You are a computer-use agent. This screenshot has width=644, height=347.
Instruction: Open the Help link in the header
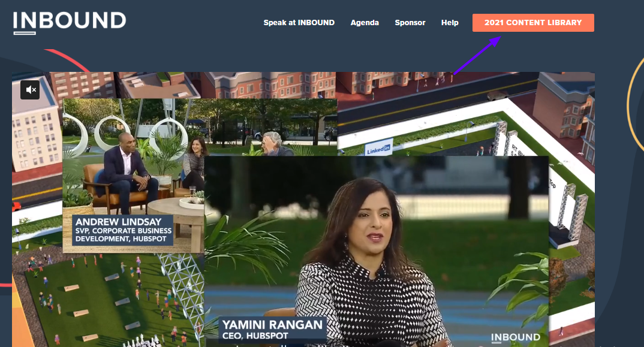pos(450,23)
